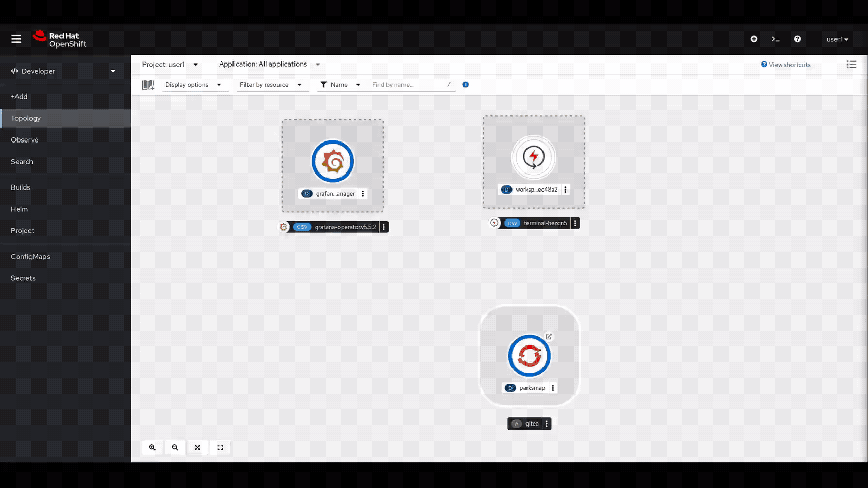The height and width of the screenshot is (488, 868).
Task: Zoom in on the topology canvas
Action: [x=152, y=447]
